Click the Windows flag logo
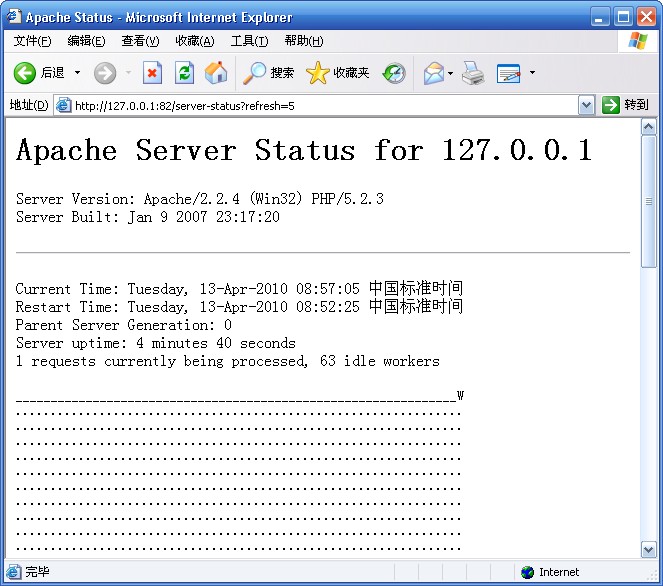This screenshot has width=663, height=586. (x=638, y=41)
